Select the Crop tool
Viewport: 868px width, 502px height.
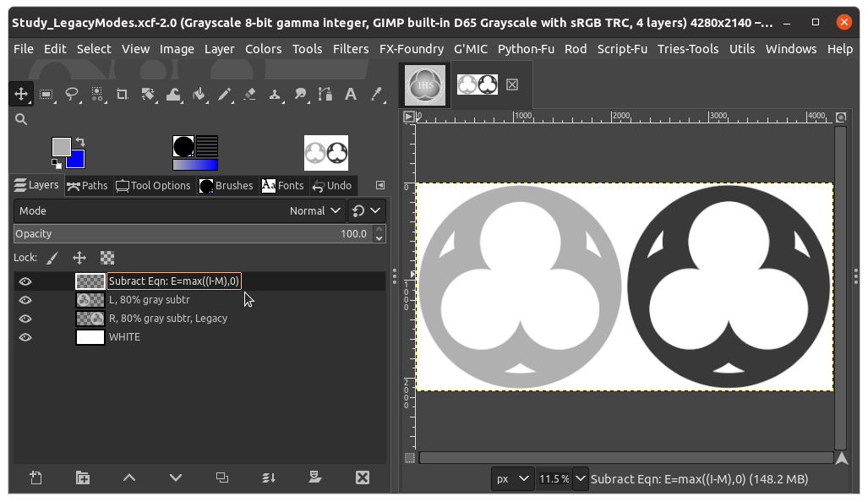tap(122, 94)
